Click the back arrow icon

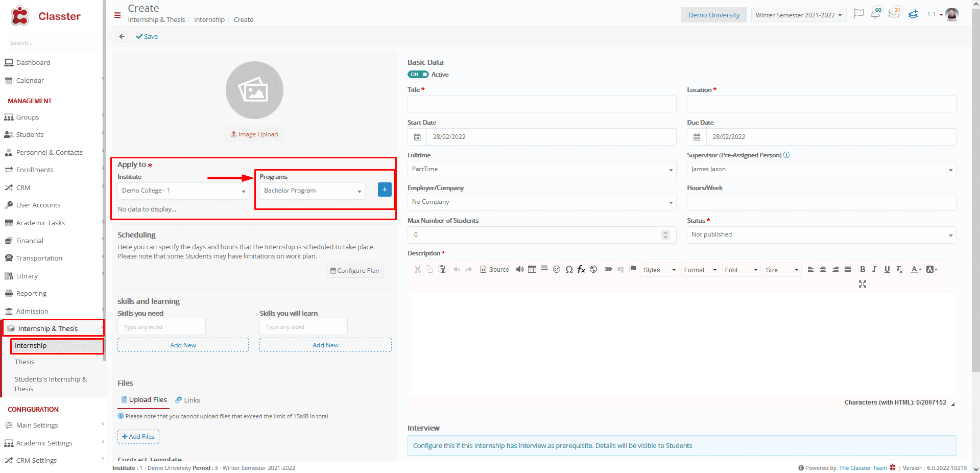coord(122,36)
